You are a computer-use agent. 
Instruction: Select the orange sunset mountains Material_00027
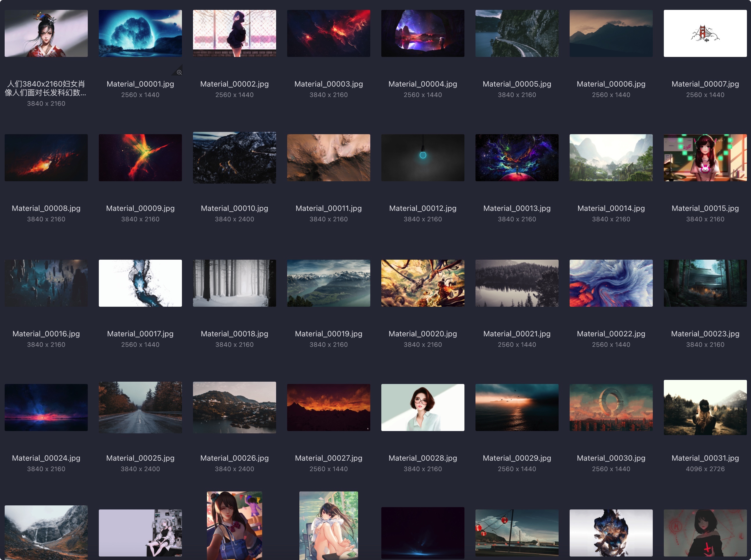click(x=328, y=408)
